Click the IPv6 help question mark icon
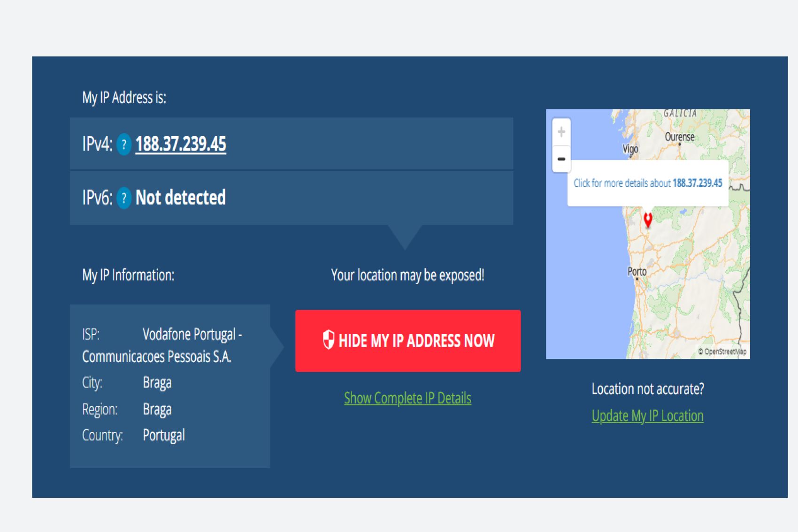The image size is (798, 532). tap(124, 198)
